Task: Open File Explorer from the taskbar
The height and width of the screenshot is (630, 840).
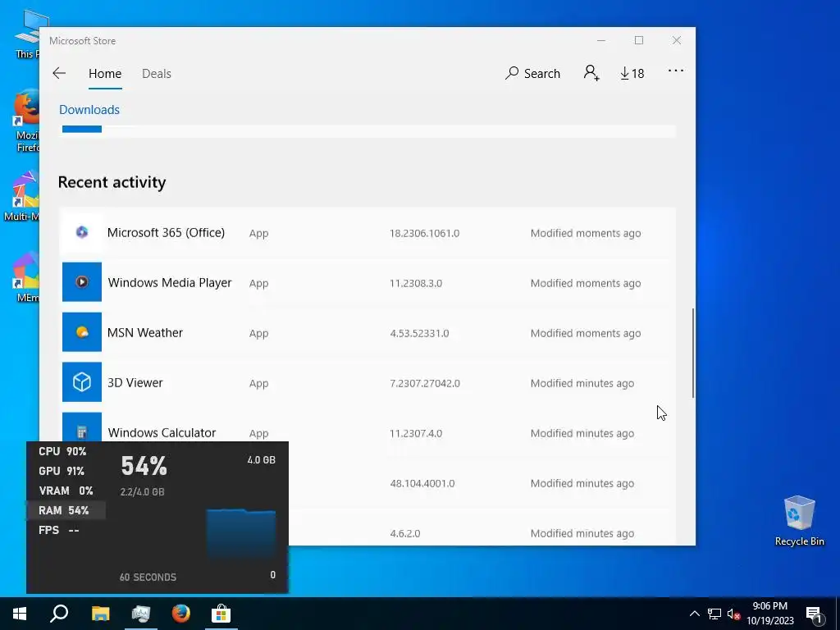Action: [x=100, y=614]
